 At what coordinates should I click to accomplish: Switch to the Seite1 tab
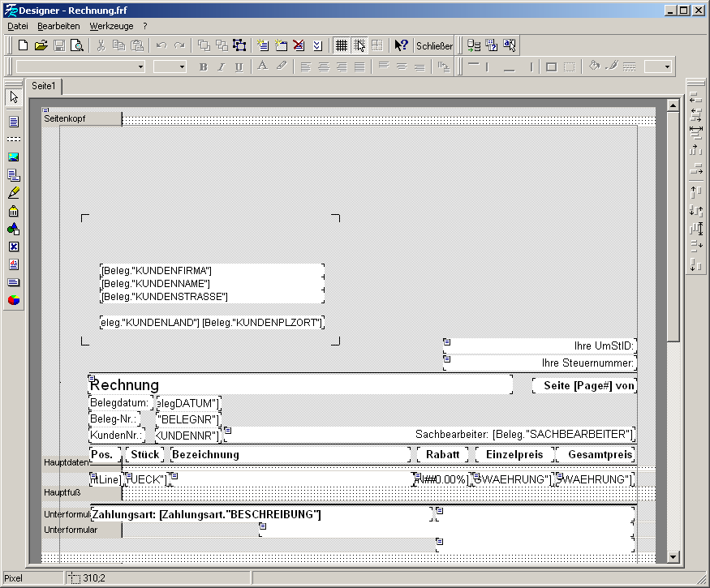click(x=44, y=86)
